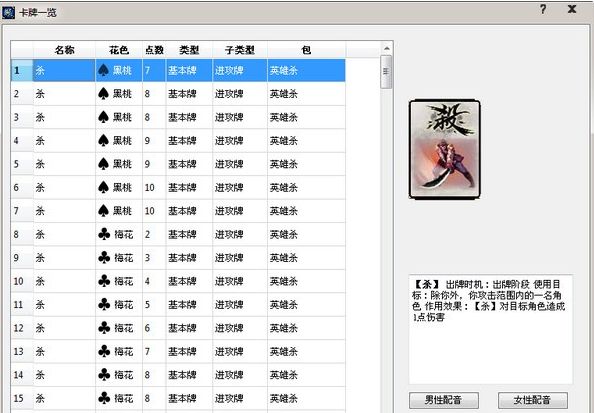Select row header number 9
This screenshot has width=594, height=413.
tap(22, 258)
